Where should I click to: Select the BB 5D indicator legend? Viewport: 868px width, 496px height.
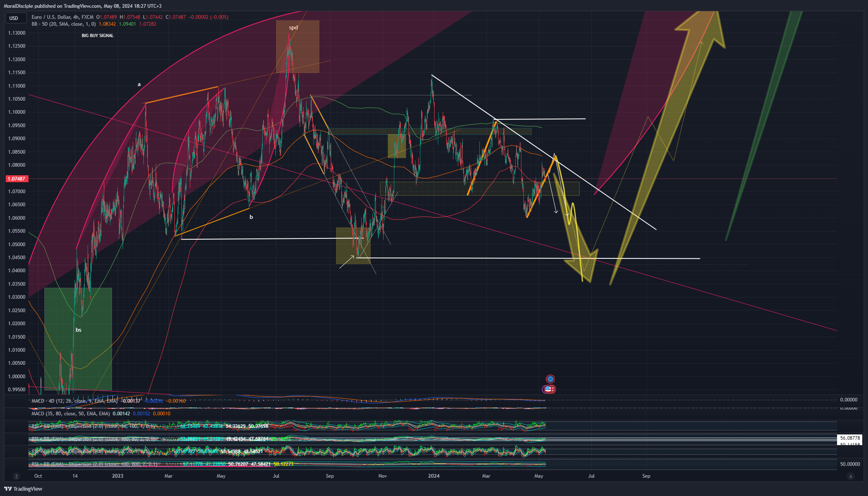pyautogui.click(x=64, y=24)
